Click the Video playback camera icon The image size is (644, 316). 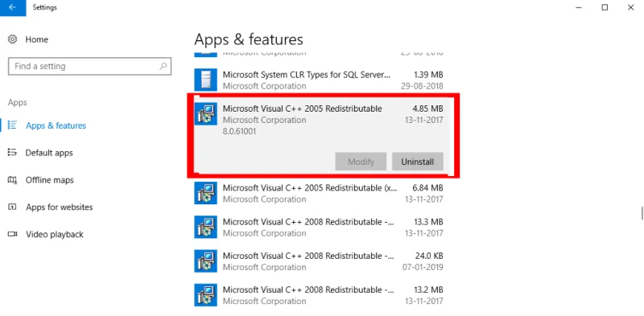[12, 234]
